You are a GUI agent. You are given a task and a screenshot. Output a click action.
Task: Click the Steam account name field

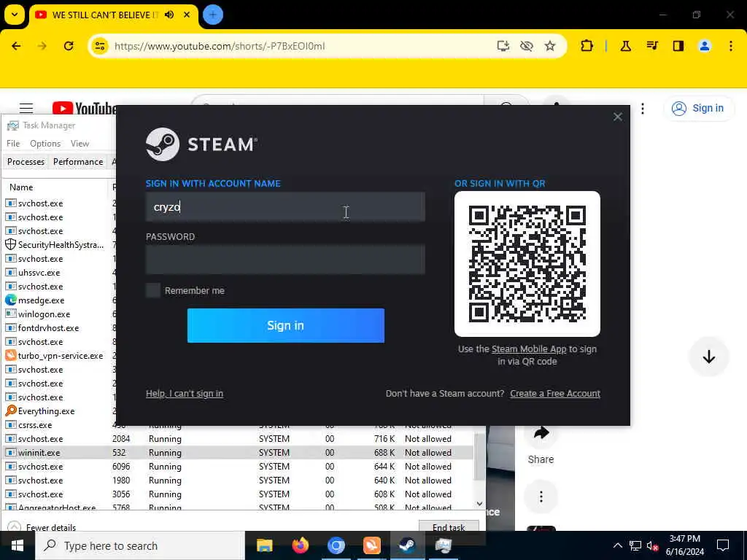[285, 206]
